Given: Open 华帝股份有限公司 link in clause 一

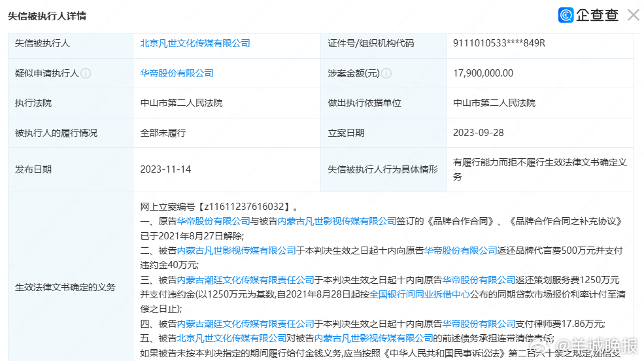Looking at the screenshot, I should (214, 221).
